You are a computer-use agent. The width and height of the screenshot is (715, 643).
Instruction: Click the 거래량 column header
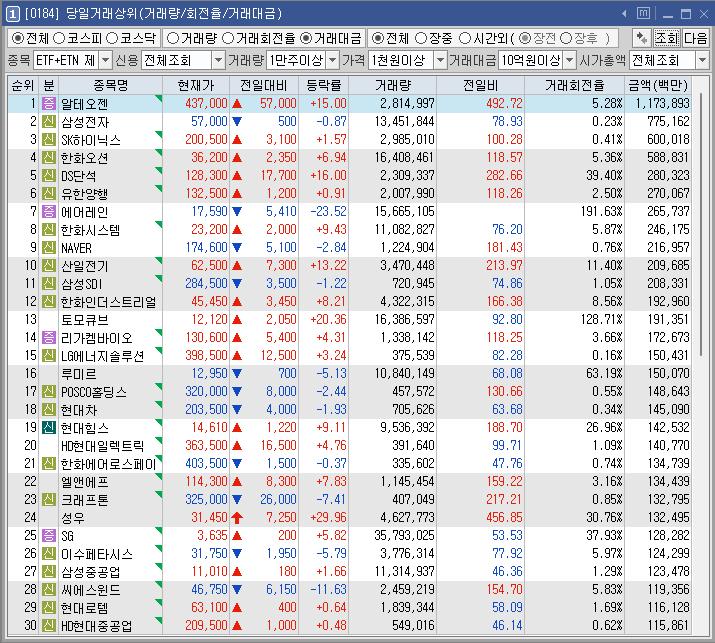(393, 85)
